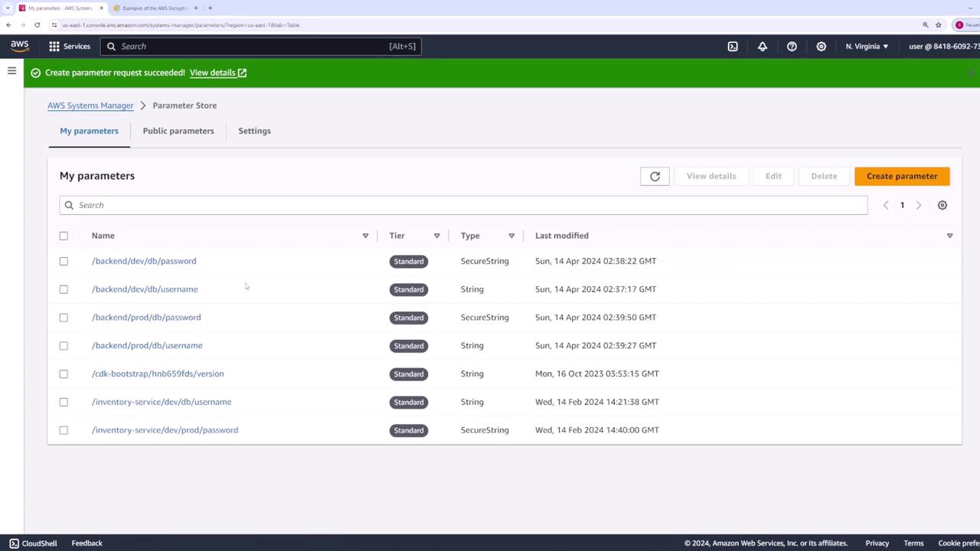Click the browser forward arrow
Viewport: 980px width, 551px height.
pyautogui.click(x=22, y=24)
